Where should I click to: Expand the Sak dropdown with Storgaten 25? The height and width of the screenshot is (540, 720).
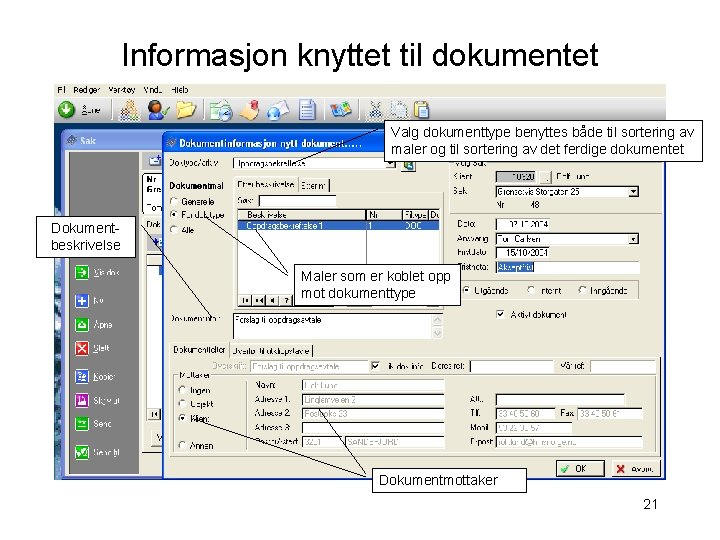[x=633, y=191]
